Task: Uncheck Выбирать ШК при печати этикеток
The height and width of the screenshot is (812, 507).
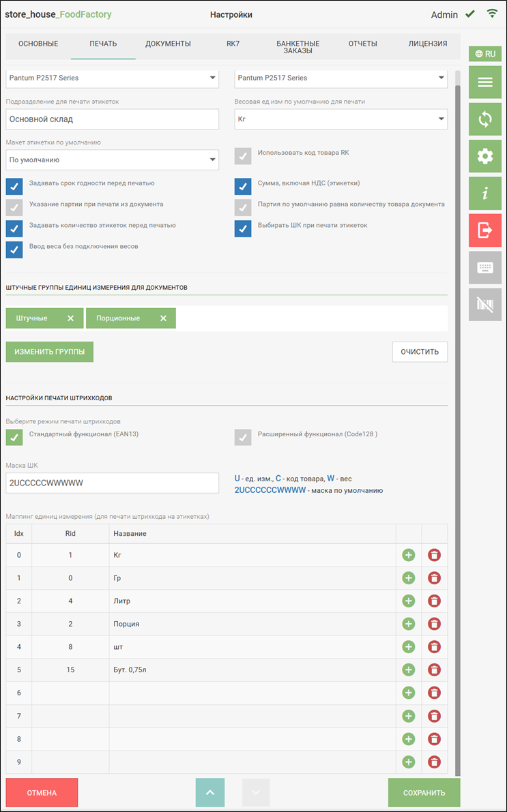Action: pos(243,228)
